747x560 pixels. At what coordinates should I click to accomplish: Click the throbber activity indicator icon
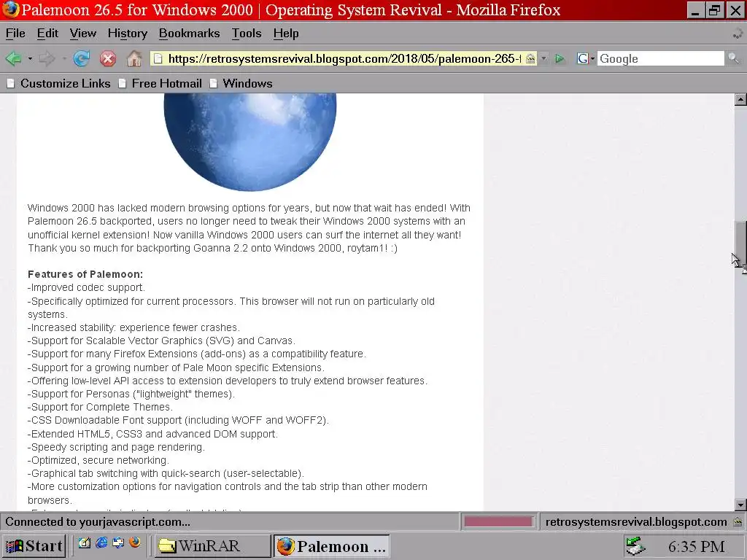pos(738,34)
